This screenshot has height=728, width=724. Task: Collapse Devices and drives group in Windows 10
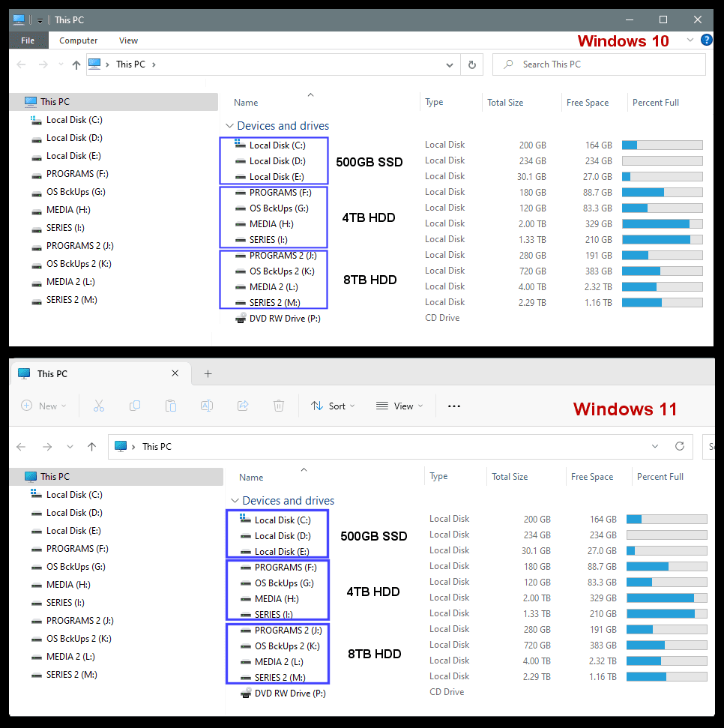point(229,126)
